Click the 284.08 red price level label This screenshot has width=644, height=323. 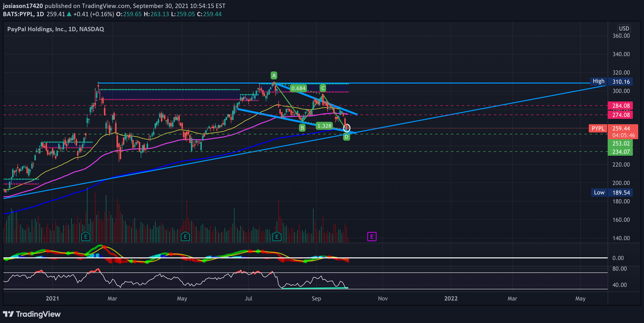[x=620, y=105]
